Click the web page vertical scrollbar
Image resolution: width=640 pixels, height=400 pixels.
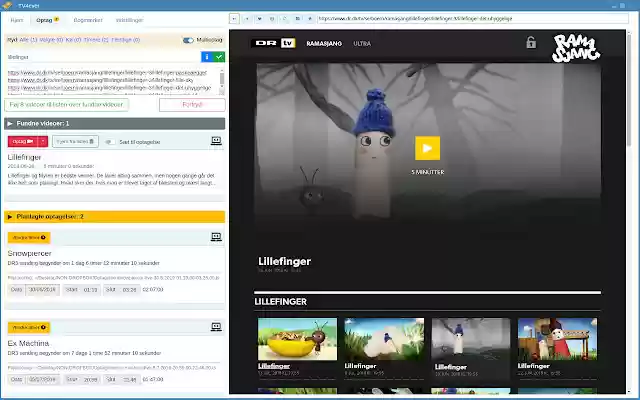tap(629, 90)
